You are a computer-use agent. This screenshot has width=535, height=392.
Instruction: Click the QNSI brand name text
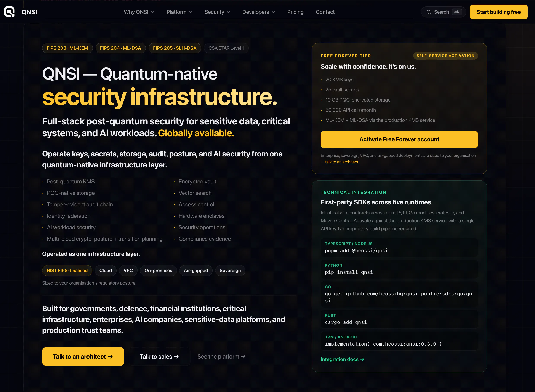pos(29,12)
